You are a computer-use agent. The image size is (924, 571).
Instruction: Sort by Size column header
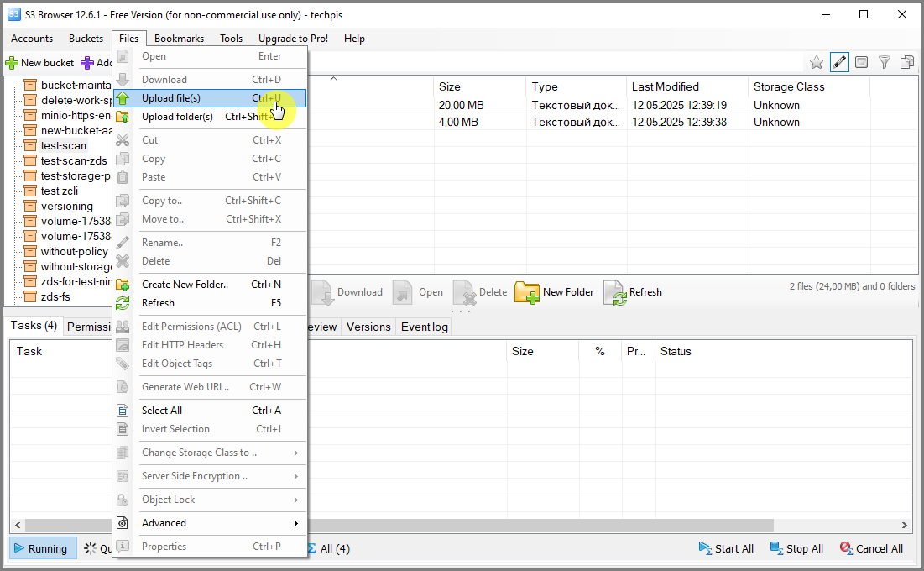[x=480, y=86]
